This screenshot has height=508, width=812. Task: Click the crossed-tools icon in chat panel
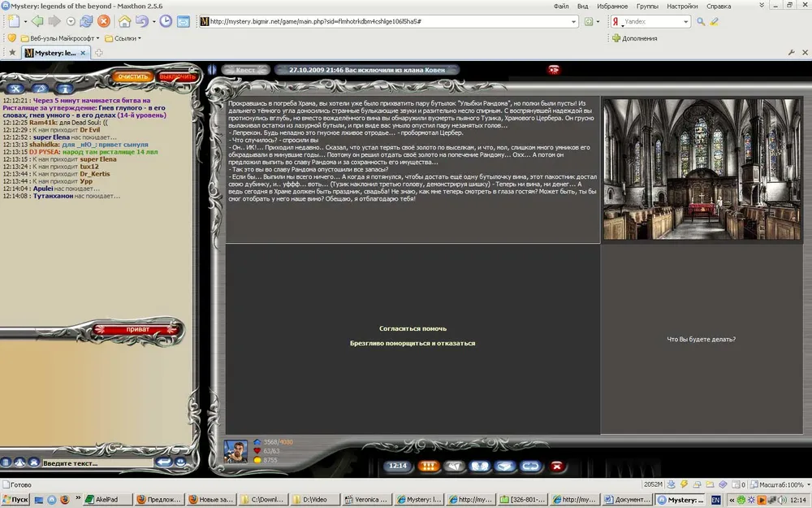pyautogui.click(x=15, y=89)
